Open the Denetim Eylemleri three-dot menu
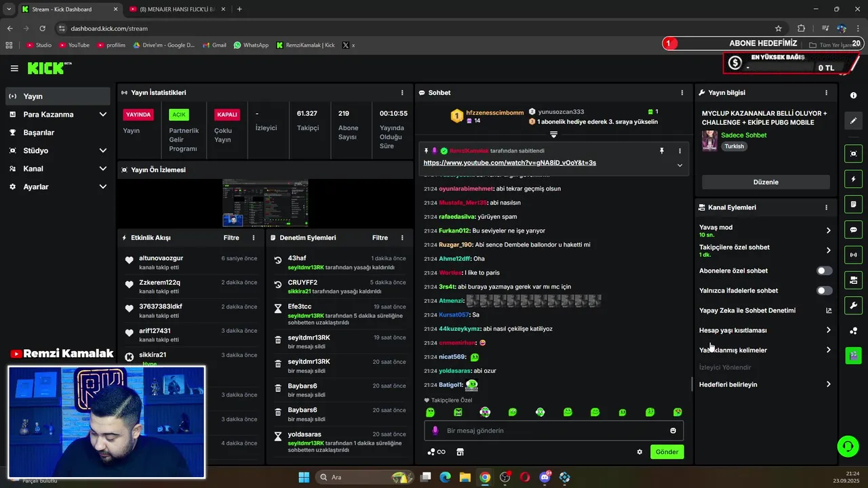This screenshot has height=488, width=868. point(402,238)
